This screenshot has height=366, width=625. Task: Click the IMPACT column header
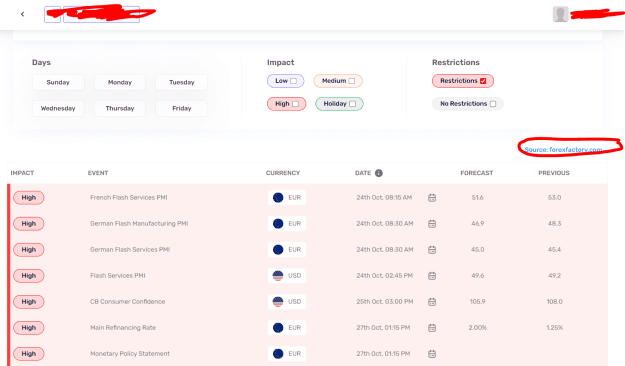coord(22,173)
